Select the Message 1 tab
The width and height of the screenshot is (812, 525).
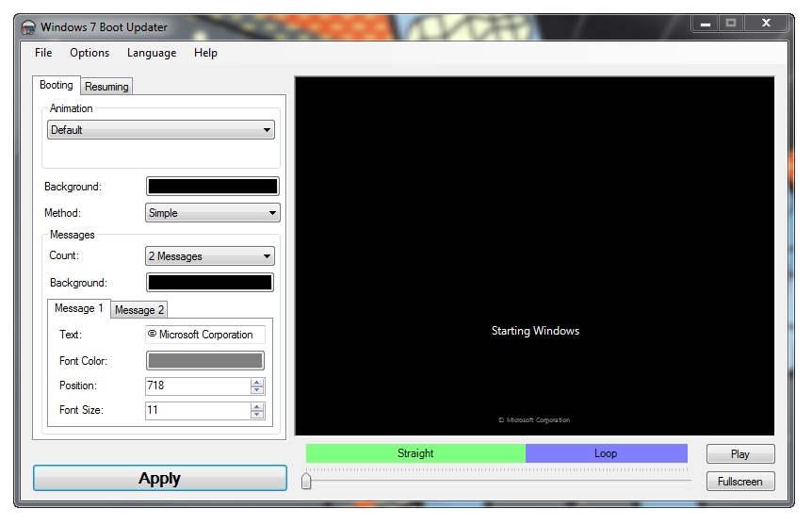79,308
